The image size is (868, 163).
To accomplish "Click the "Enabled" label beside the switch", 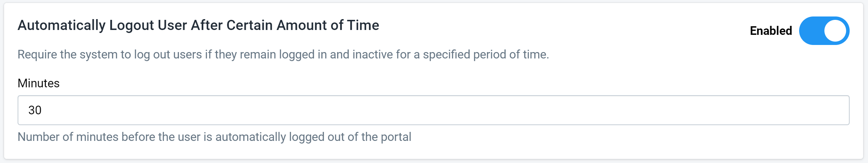I will (x=771, y=31).
